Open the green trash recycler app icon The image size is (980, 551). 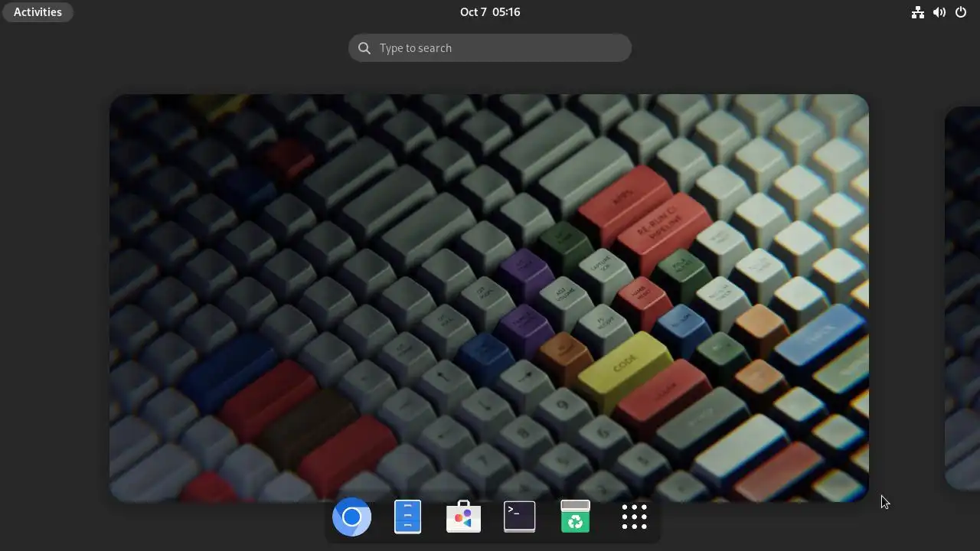pos(575,517)
